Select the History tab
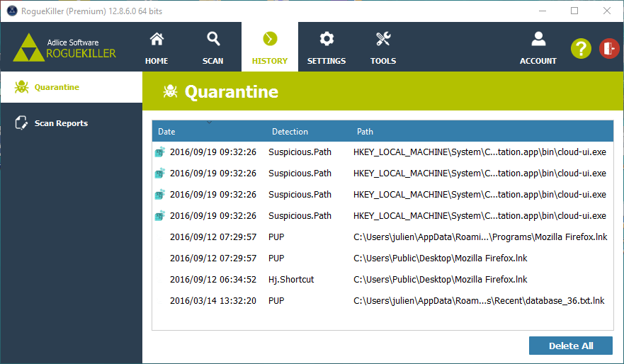 pyautogui.click(x=270, y=47)
